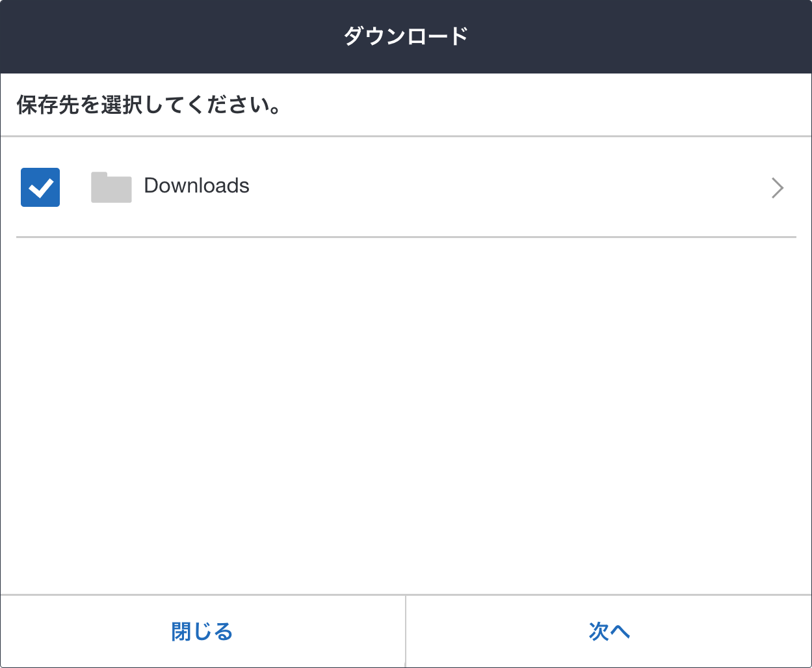
Task: Click the 保存先を選択してください instruction text
Action: click(150, 105)
